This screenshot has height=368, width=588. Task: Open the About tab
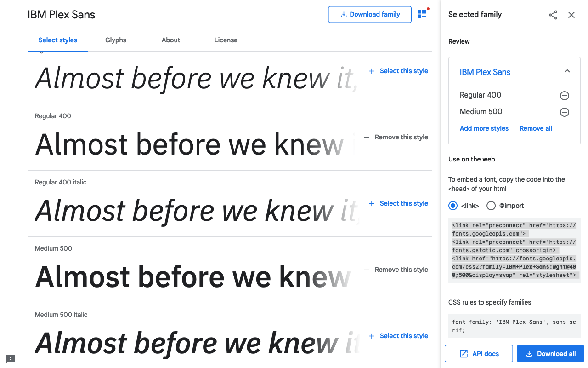(171, 40)
